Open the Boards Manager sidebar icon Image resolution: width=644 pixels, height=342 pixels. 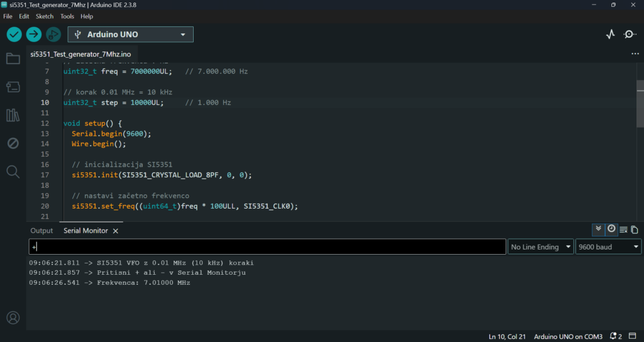[13, 87]
